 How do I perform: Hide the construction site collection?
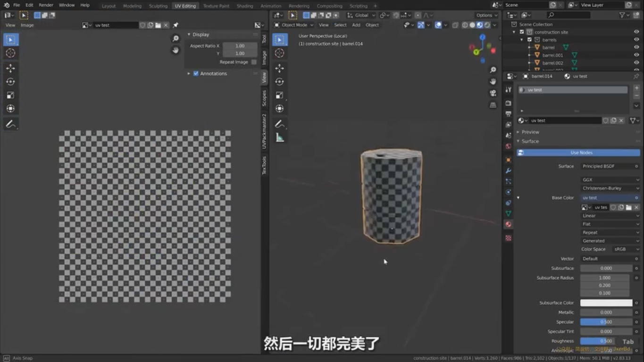point(636,32)
